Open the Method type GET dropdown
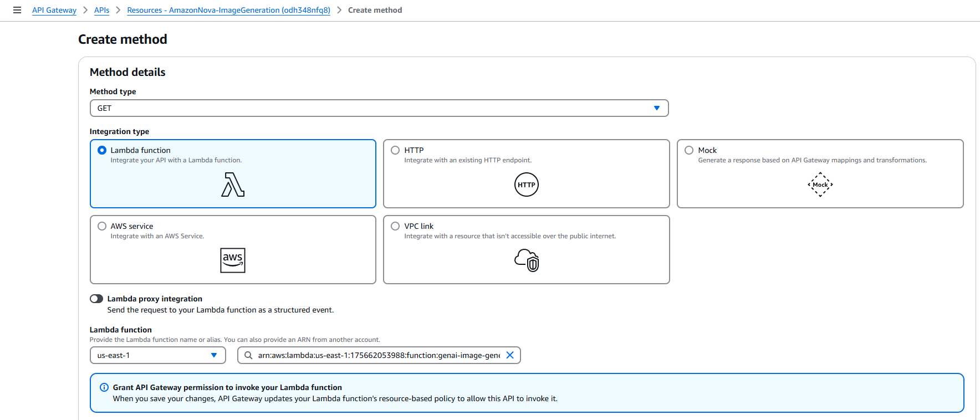The image size is (980, 420). pos(379,108)
